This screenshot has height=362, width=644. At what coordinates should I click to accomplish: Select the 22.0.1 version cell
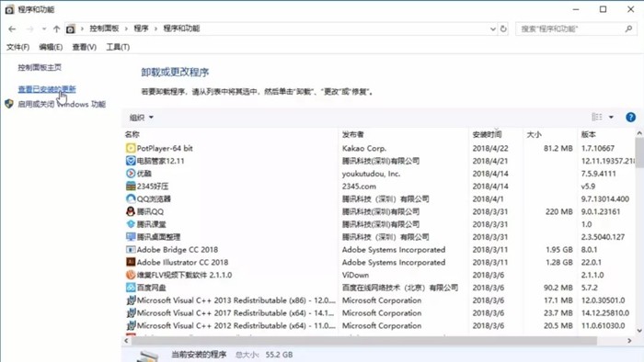click(592, 263)
